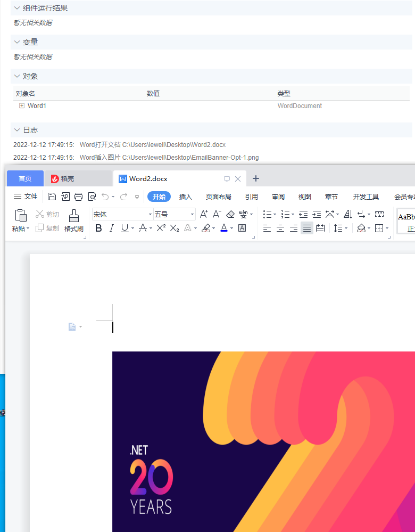Click Distributed alignment icon

pos(320,228)
